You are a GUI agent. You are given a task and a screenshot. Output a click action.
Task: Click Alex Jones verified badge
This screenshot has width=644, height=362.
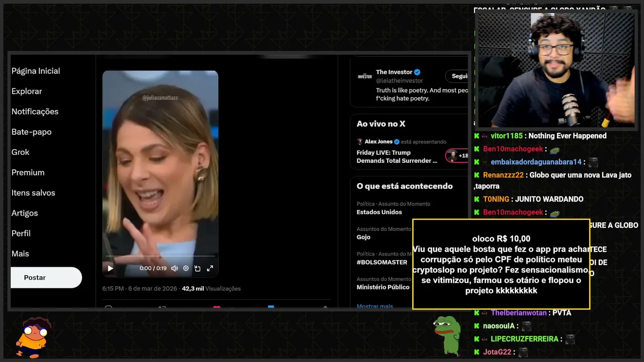[x=396, y=142]
